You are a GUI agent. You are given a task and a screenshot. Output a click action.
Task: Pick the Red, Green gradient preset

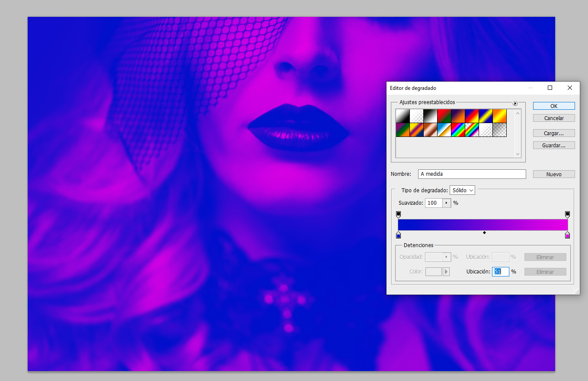tap(444, 115)
